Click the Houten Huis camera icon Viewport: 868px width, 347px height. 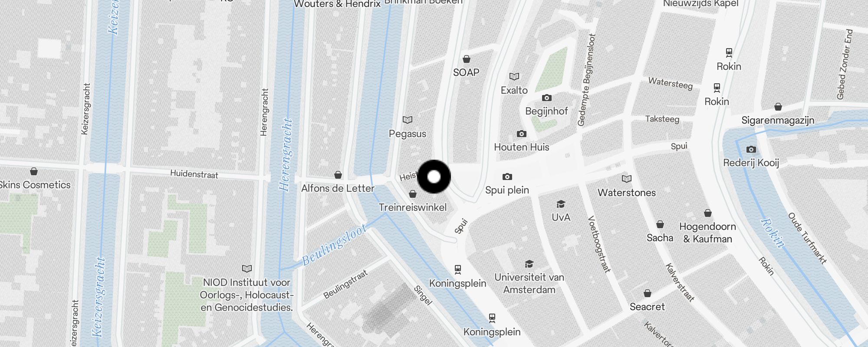(x=522, y=134)
